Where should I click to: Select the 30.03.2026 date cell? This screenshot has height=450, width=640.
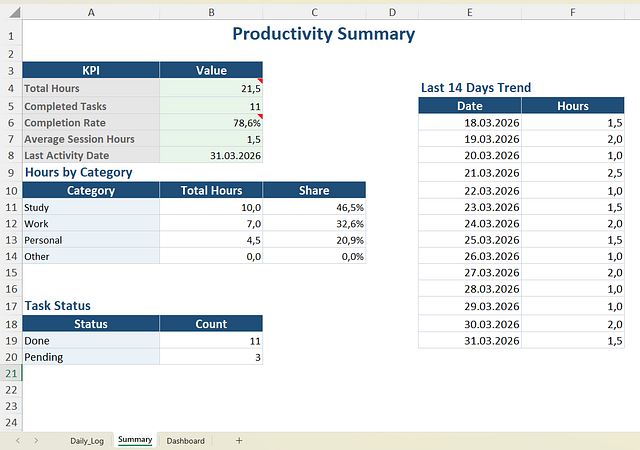[x=470, y=323]
